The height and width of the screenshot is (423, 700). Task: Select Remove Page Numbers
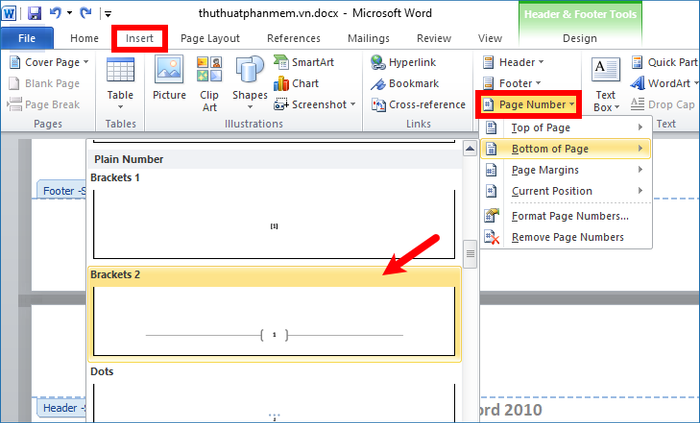[565, 237]
